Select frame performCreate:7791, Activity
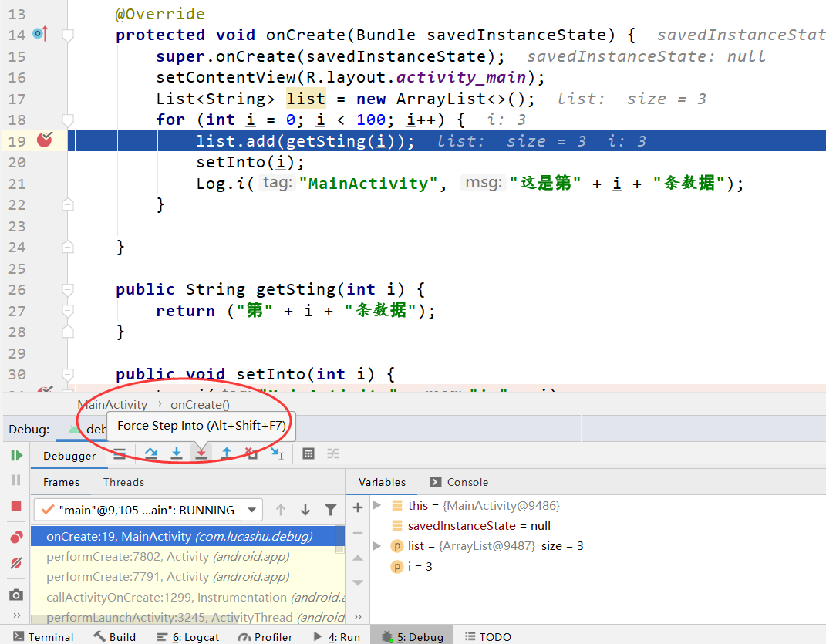Viewport: 826px width, 644px height. (x=187, y=577)
